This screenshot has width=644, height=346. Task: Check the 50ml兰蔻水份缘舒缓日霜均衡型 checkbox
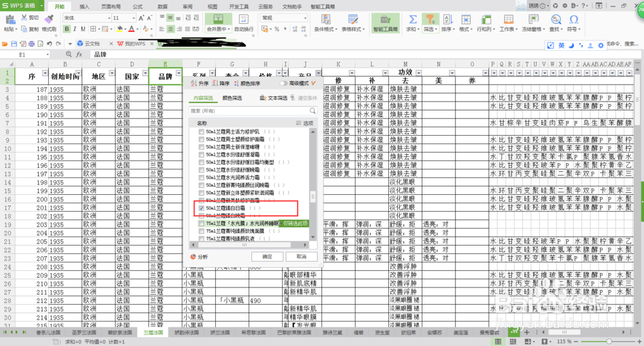[x=201, y=162]
